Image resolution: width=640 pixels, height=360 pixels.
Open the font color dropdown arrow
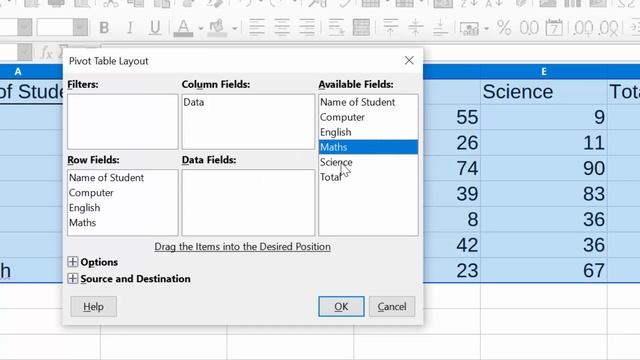tap(201, 29)
